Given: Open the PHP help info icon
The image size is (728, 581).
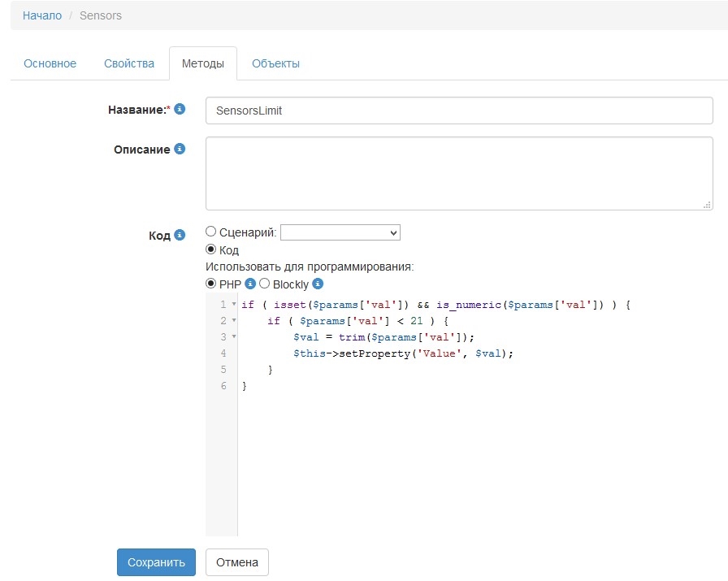Looking at the screenshot, I should pos(250,284).
